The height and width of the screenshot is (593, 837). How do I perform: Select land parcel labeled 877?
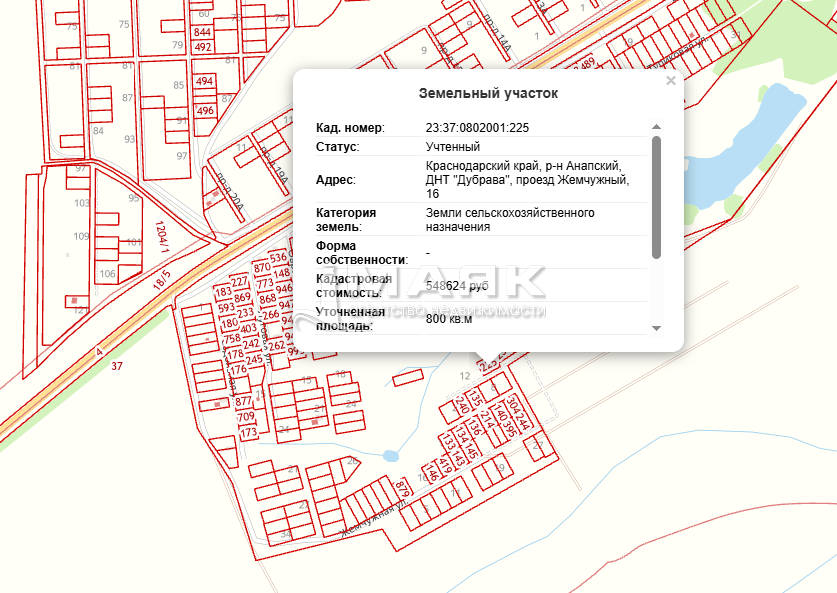244,401
